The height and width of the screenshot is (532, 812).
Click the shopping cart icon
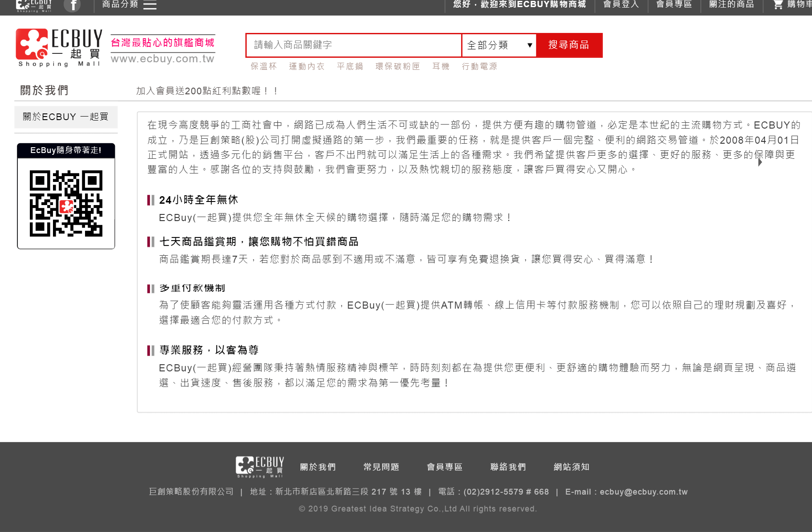[778, 4]
